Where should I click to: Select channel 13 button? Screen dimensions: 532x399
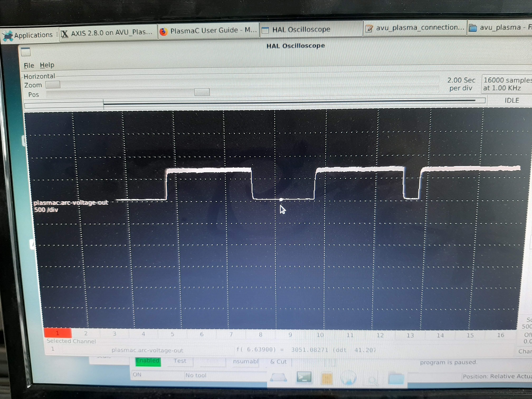(x=410, y=335)
